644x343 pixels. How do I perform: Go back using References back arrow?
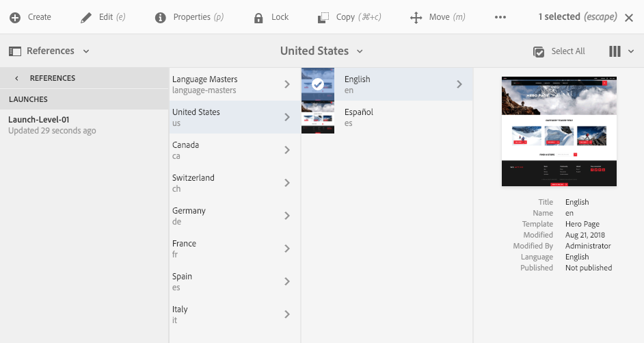click(x=16, y=78)
